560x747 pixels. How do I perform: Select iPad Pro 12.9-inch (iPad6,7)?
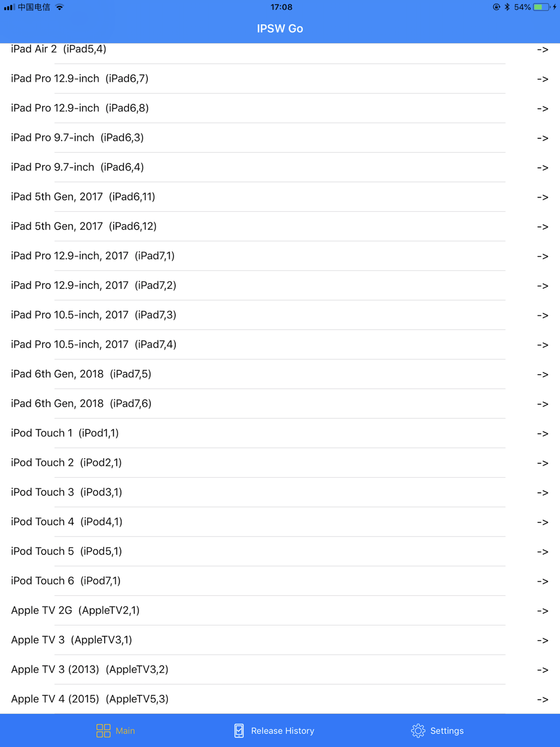click(x=80, y=78)
